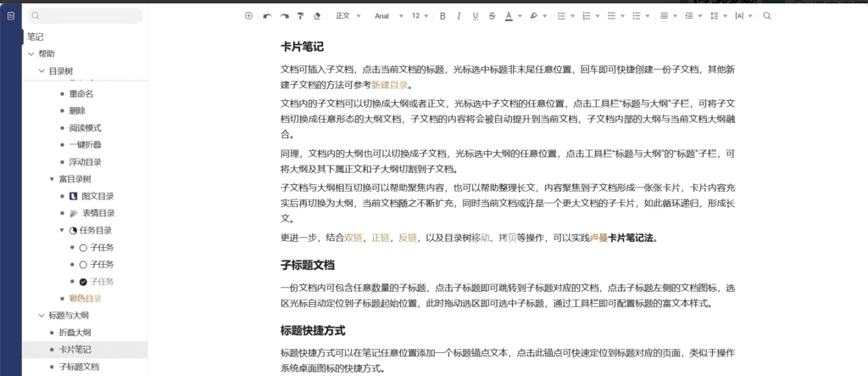This screenshot has width=868, height=376.
Task: Click the clear formatting eraser icon
Action: pos(317,16)
